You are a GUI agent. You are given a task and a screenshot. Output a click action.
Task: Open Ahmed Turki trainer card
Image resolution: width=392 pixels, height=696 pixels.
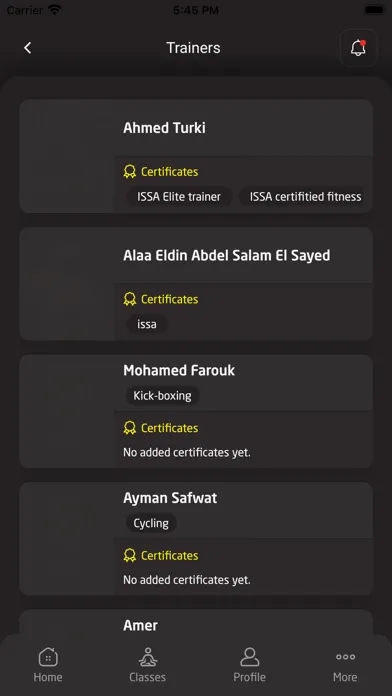196,156
